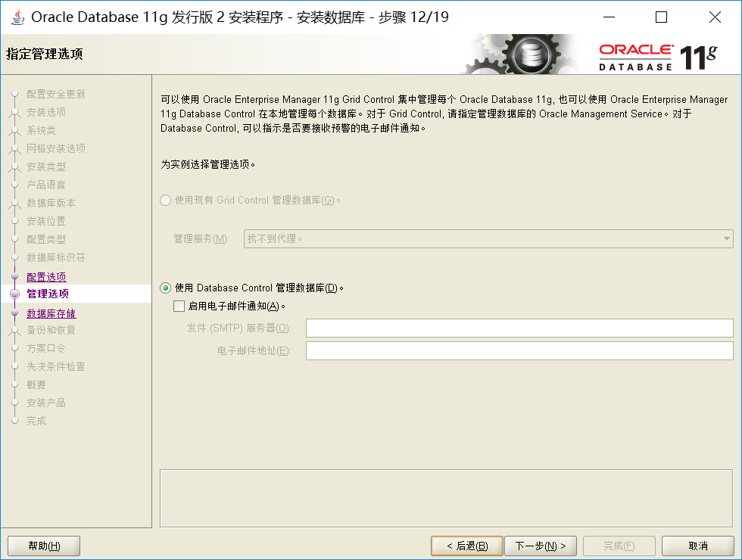This screenshot has height=560, width=742.
Task: Click the Java icon in the title bar
Action: [17, 17]
